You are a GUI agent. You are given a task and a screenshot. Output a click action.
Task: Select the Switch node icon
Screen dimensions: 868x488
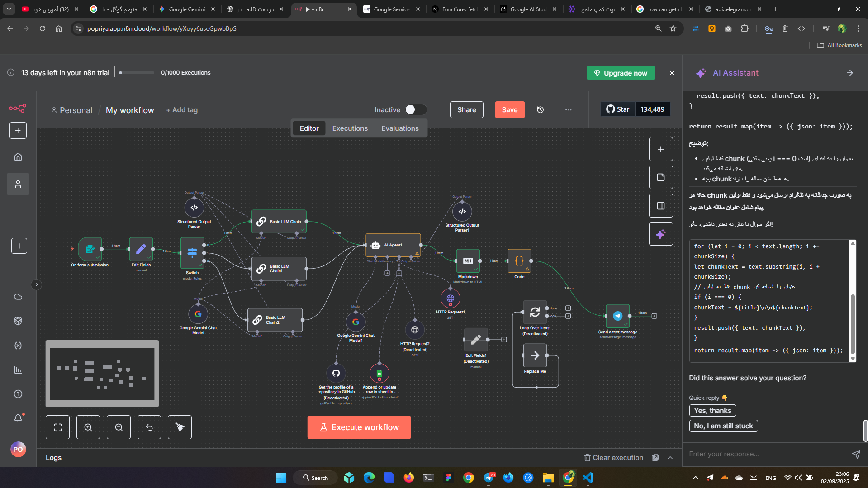click(192, 253)
